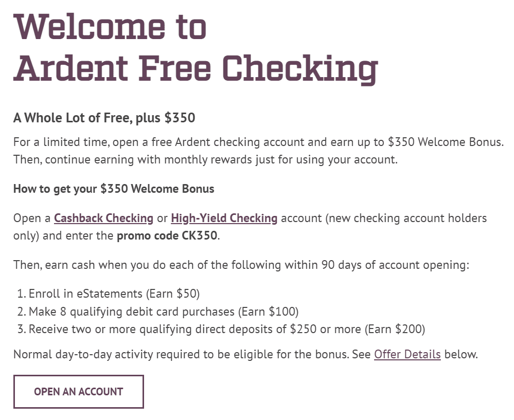The image size is (514, 420).
Task: Click the 'For a limited time' paragraph line
Action: (x=258, y=142)
